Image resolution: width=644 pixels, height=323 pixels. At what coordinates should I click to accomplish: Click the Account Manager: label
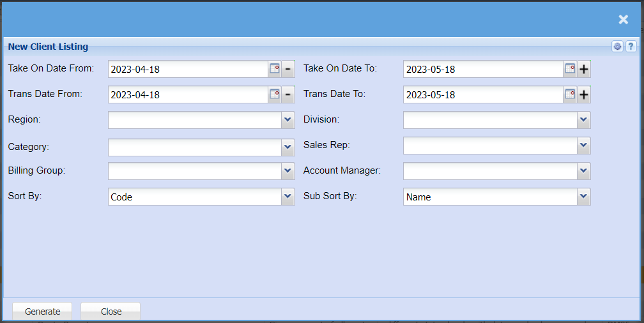point(342,170)
